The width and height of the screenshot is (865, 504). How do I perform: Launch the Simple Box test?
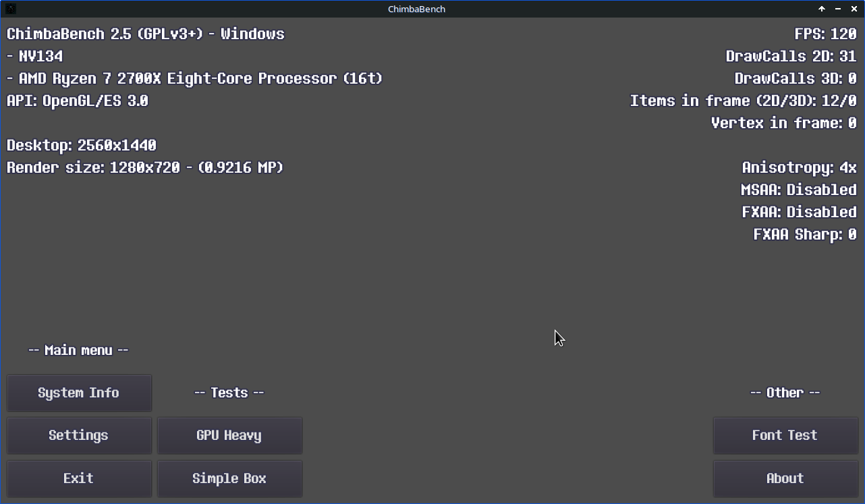pyautogui.click(x=229, y=478)
